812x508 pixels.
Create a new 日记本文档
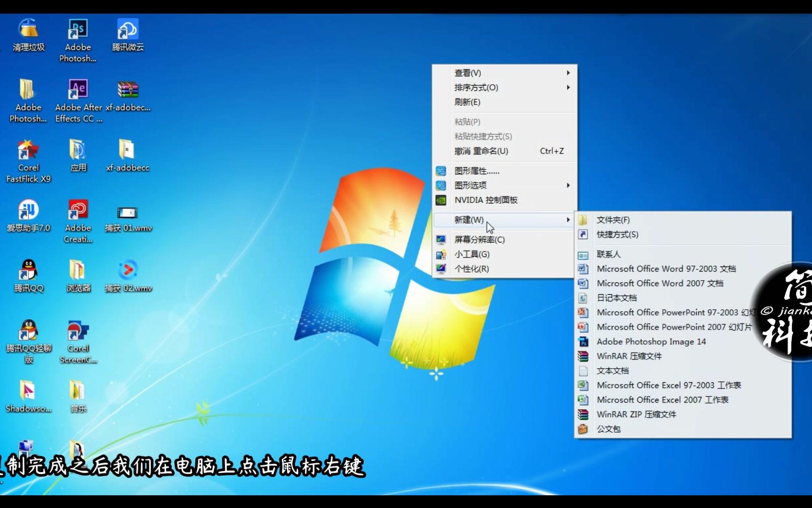click(683, 298)
